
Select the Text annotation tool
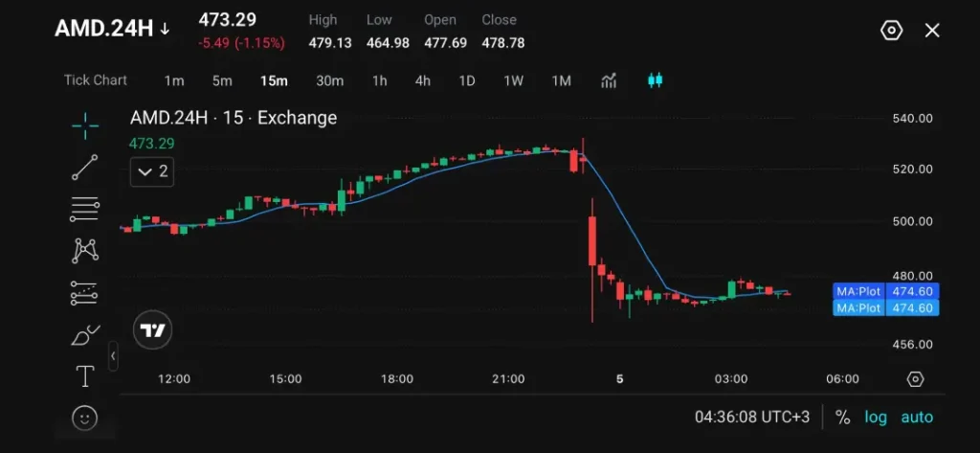[x=85, y=376]
